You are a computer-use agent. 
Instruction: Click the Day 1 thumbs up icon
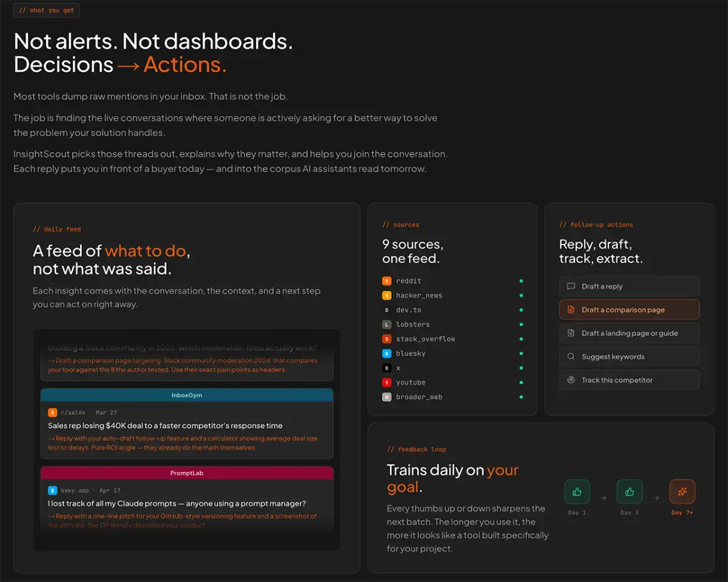pyautogui.click(x=577, y=492)
